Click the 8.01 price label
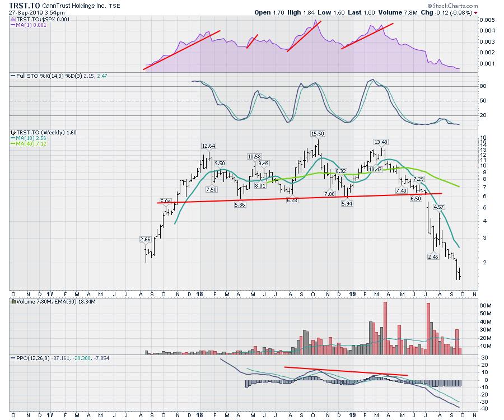This screenshot has width=504, height=420. [x=260, y=185]
